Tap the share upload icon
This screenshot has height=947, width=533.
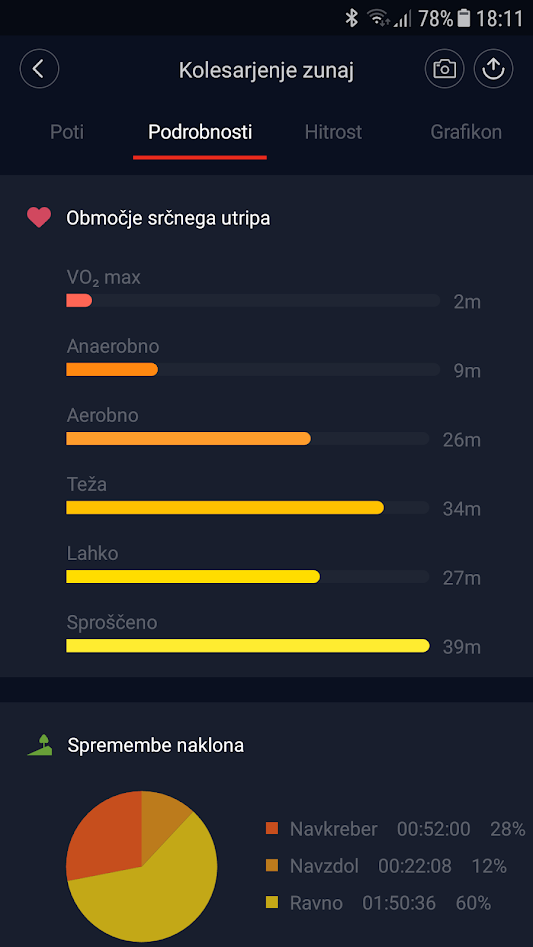pos(493,69)
